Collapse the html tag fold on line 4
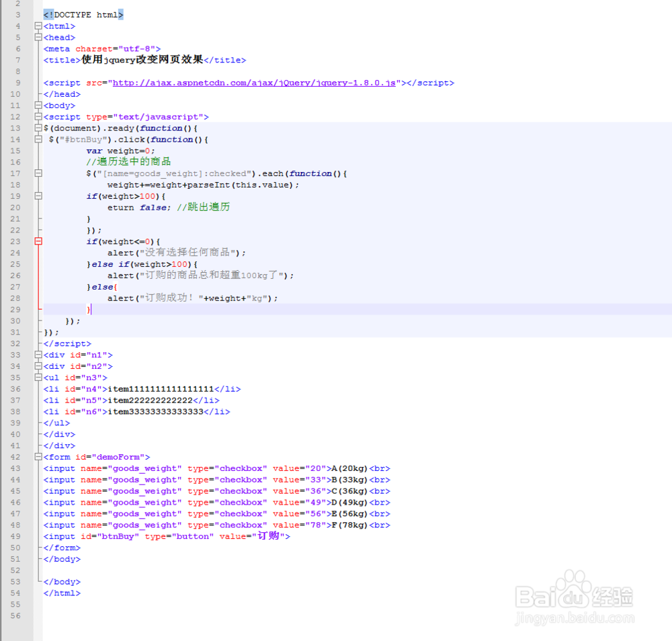This screenshot has height=641, width=672. [38, 26]
